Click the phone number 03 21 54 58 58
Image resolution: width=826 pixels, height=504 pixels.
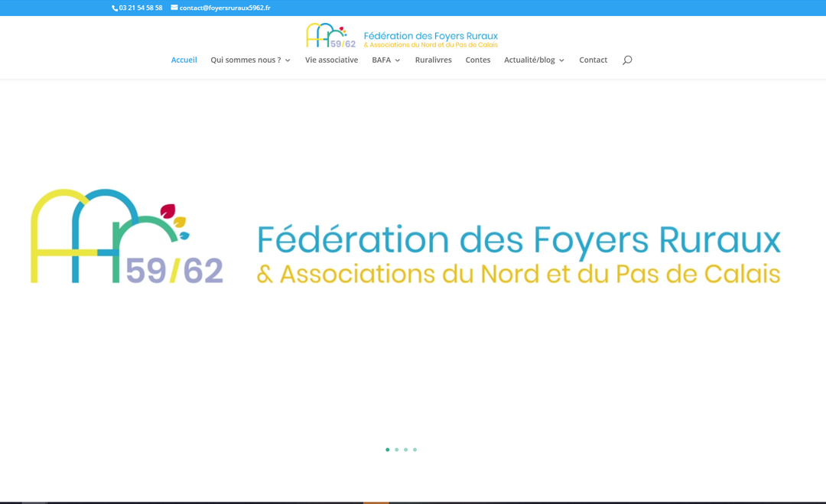pyautogui.click(x=141, y=8)
